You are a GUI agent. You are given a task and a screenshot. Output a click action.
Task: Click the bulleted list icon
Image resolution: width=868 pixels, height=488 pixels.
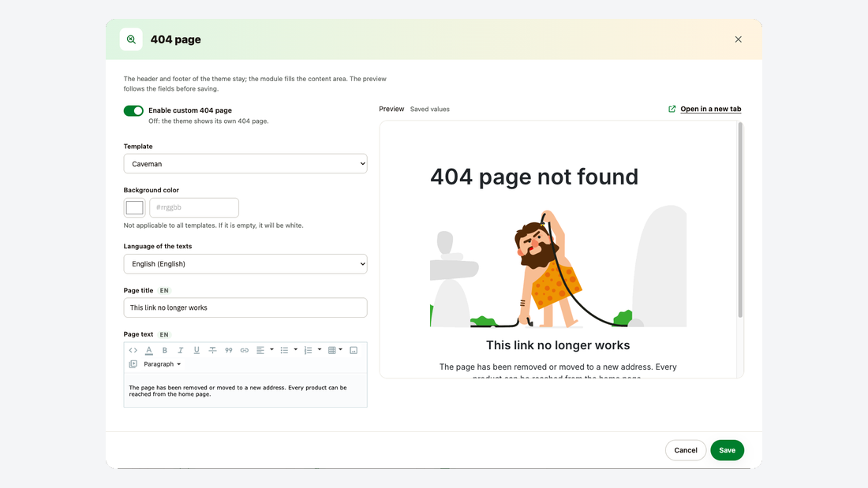(x=284, y=350)
